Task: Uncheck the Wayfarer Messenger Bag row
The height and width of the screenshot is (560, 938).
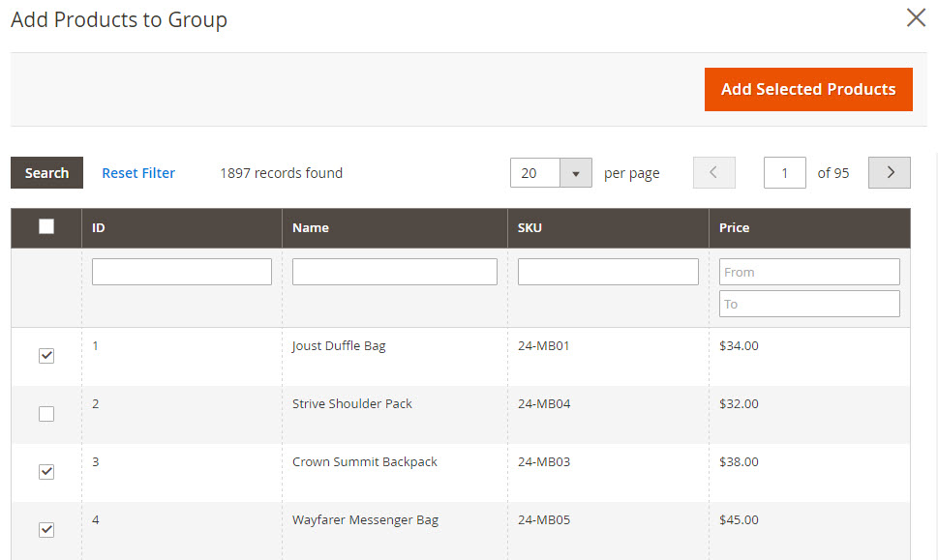Action: [x=45, y=529]
